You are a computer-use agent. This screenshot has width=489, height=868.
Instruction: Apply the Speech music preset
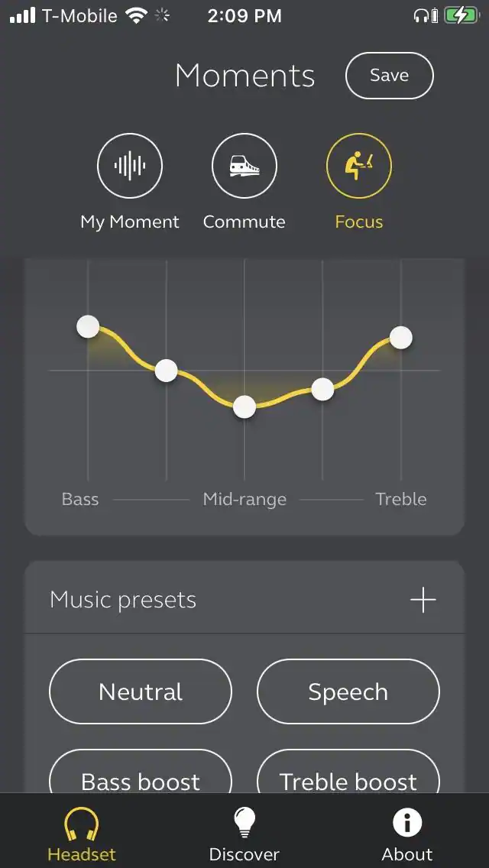[x=348, y=691]
